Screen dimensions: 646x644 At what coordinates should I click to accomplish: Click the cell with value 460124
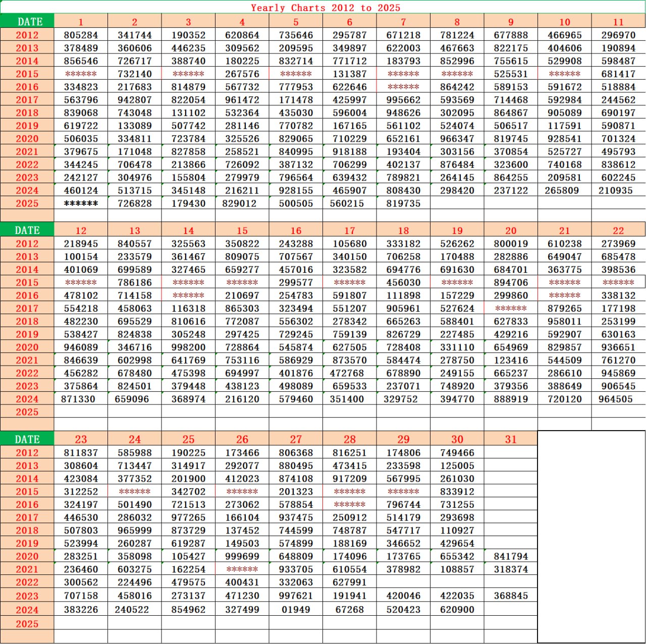(x=81, y=190)
